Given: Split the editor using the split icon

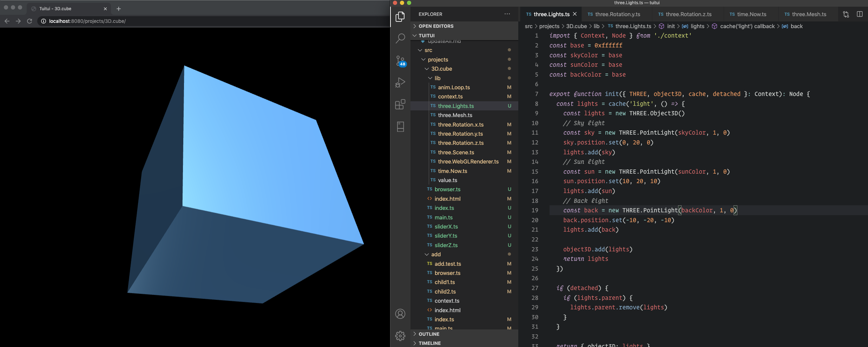Looking at the screenshot, I should coord(860,14).
